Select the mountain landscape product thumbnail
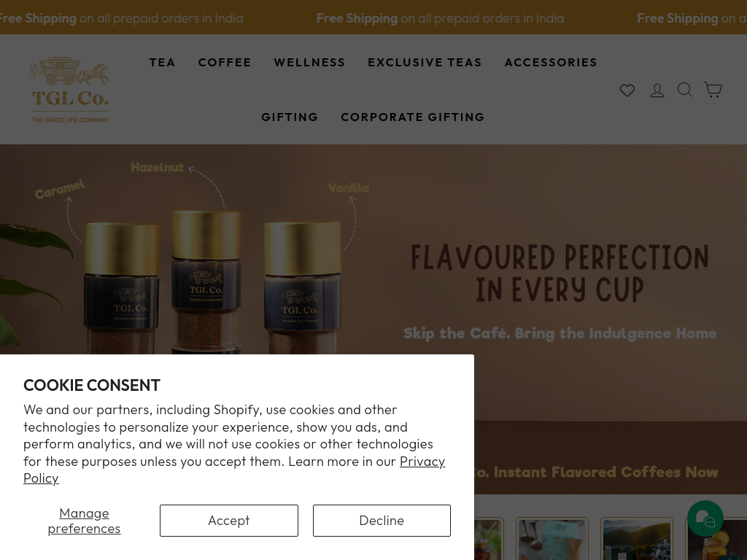Image resolution: width=747 pixels, height=560 pixels. click(x=636, y=539)
